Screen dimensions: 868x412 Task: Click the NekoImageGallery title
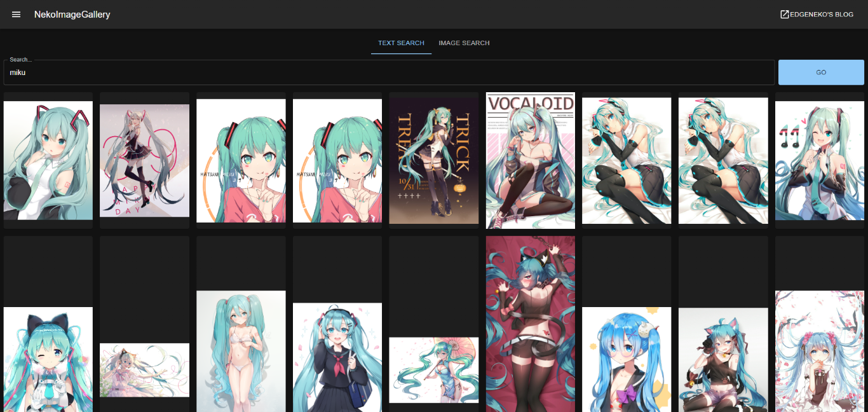[x=72, y=14]
